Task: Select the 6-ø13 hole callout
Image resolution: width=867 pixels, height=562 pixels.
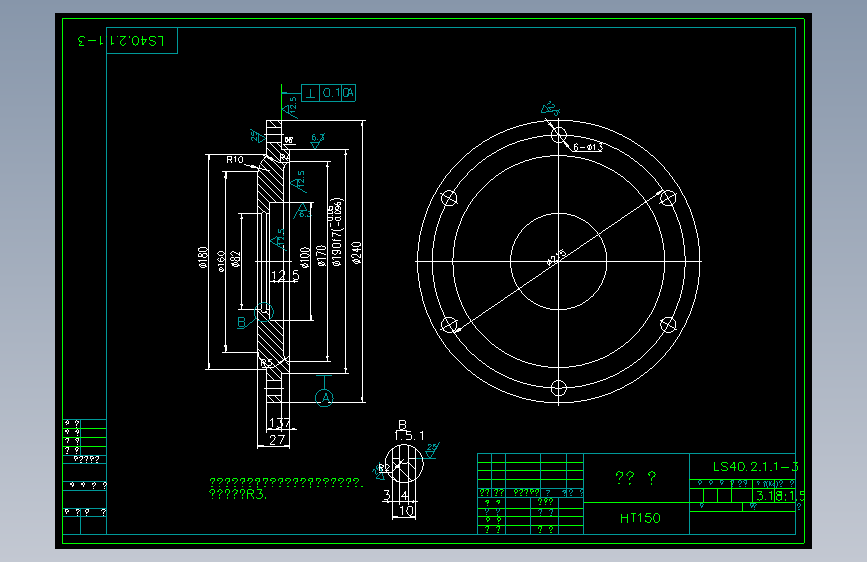Action: tap(588, 147)
